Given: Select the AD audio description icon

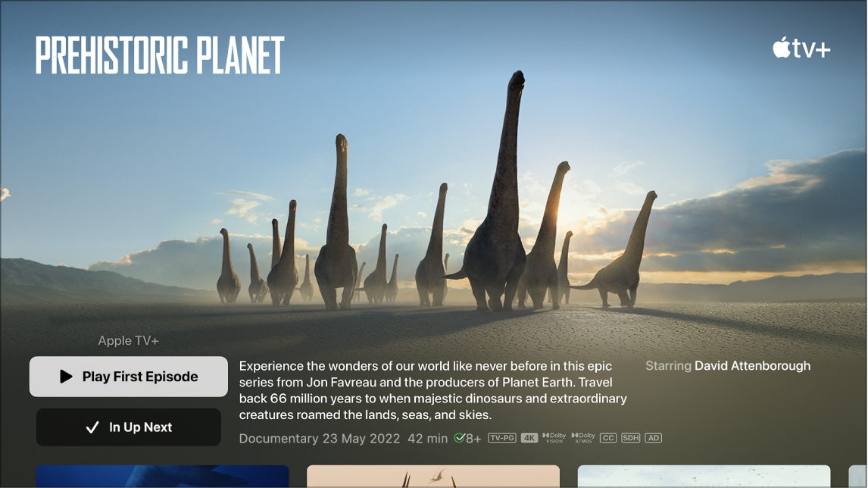Looking at the screenshot, I should pos(654,437).
